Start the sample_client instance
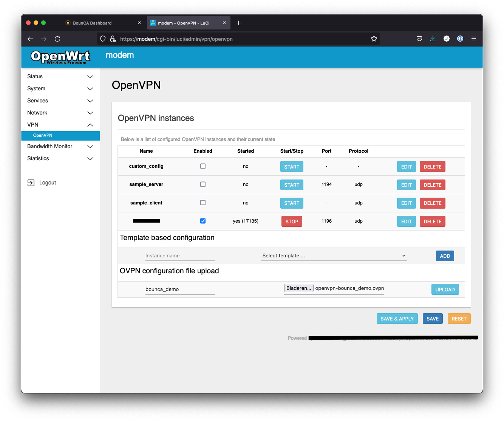This screenshot has height=421, width=504. coord(292,203)
